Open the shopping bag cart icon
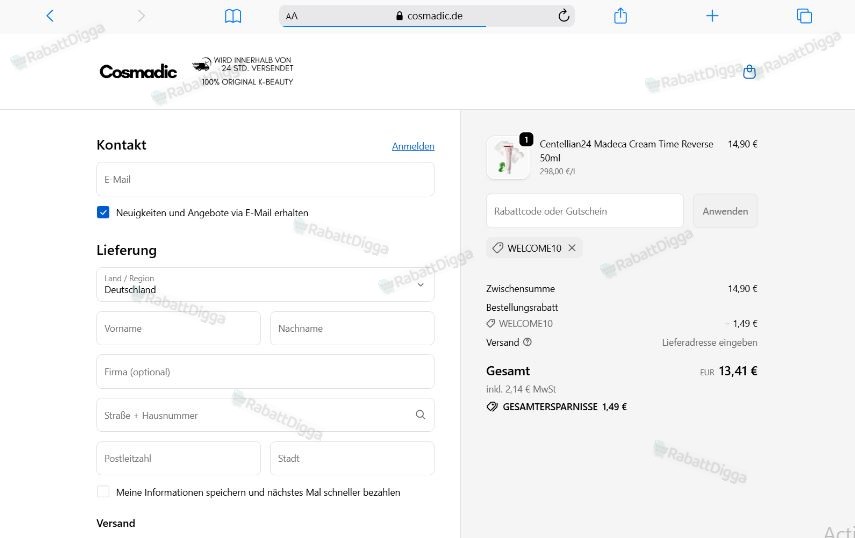This screenshot has height=538, width=855. [750, 71]
